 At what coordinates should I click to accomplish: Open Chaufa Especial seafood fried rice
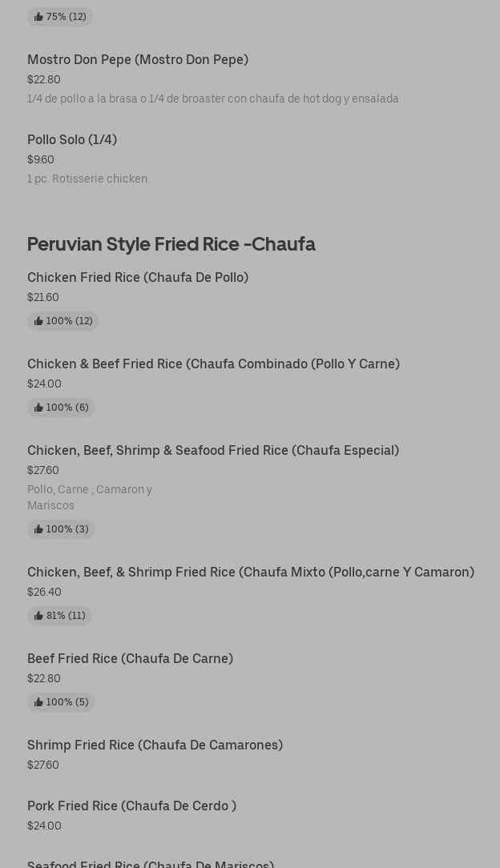[x=213, y=451]
